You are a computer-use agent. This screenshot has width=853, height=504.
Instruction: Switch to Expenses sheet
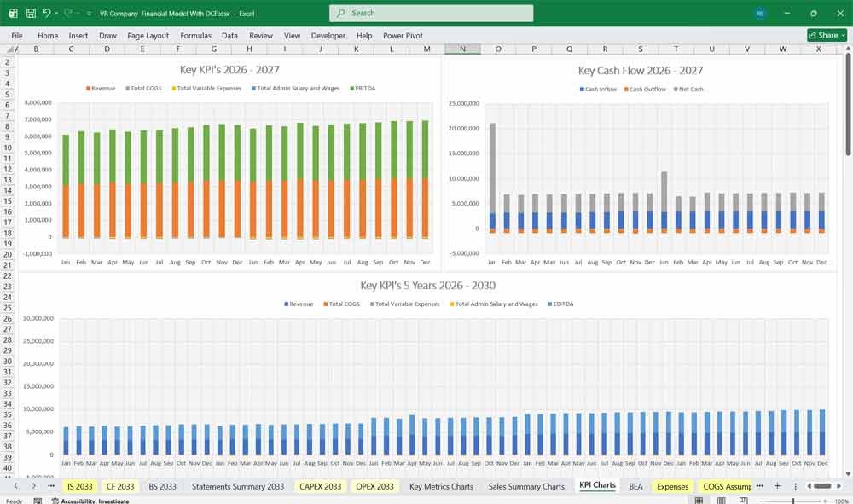(673, 486)
